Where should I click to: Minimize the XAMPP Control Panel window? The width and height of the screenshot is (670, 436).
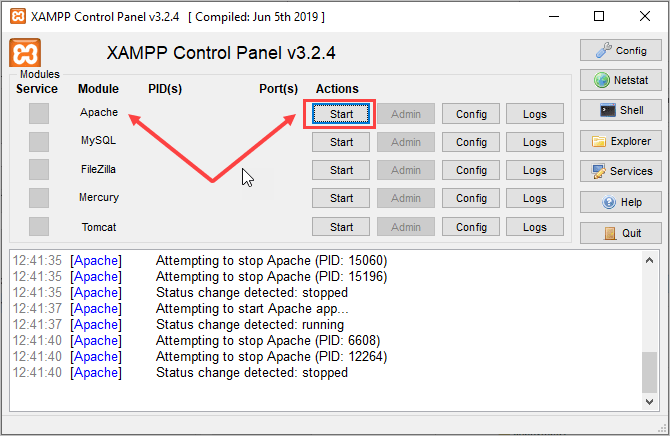point(554,17)
